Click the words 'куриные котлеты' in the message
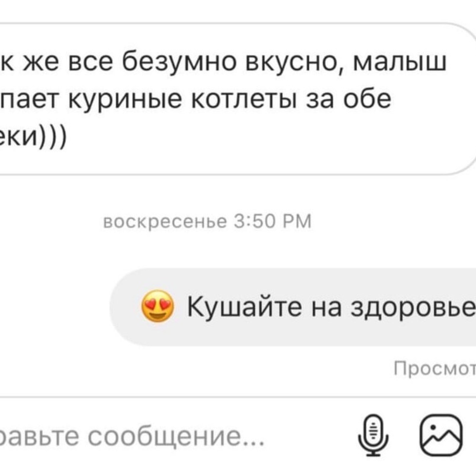The image size is (476, 467). pos(182,99)
